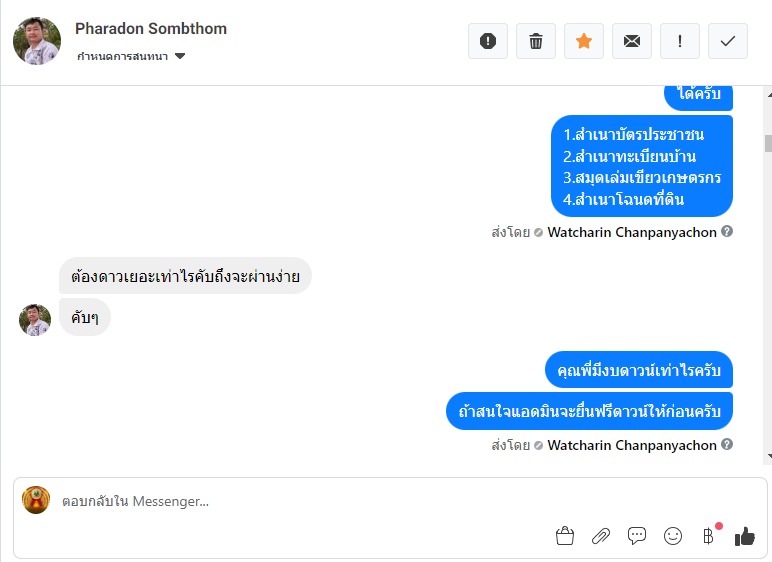This screenshot has width=772, height=562.
Task: Mark conversation unread with the envelope icon
Action: click(x=632, y=41)
